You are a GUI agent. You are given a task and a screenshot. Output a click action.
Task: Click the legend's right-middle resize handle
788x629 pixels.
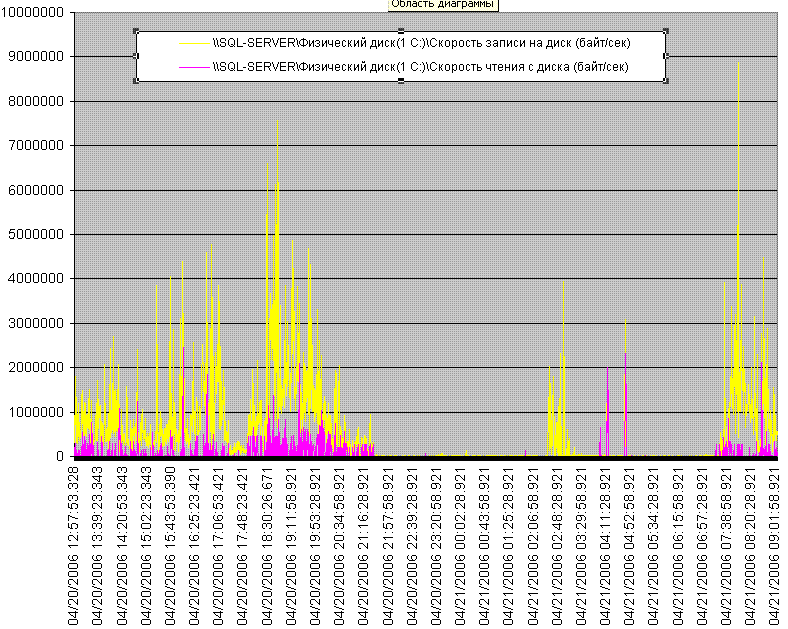[x=665, y=56]
